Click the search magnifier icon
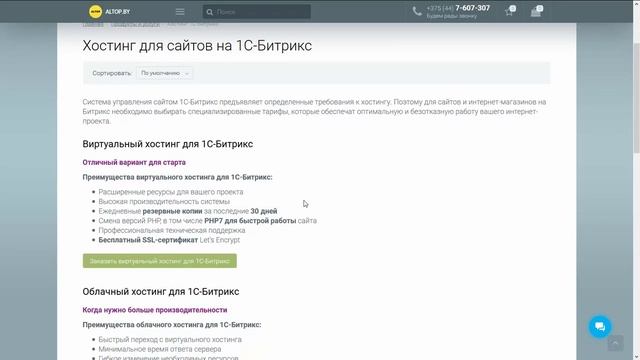 [x=209, y=12]
